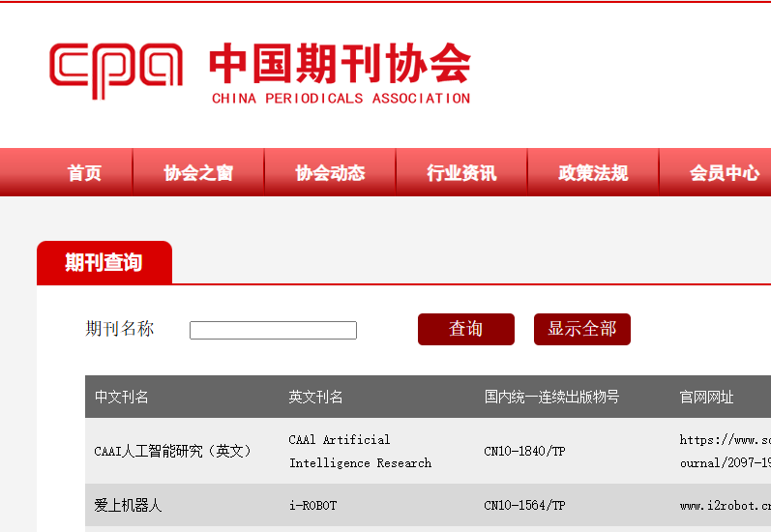Select 行业资讯 in the navigation bar
The height and width of the screenshot is (532, 771).
tap(461, 172)
